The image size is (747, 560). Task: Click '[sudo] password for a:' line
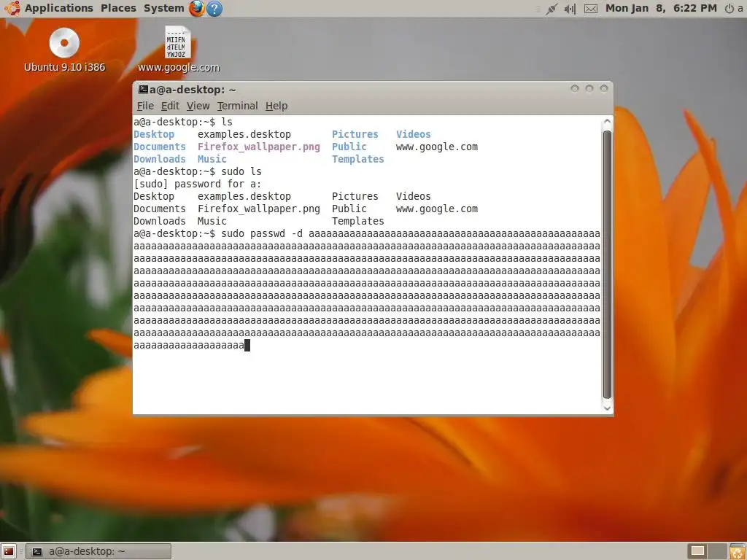[197, 184]
